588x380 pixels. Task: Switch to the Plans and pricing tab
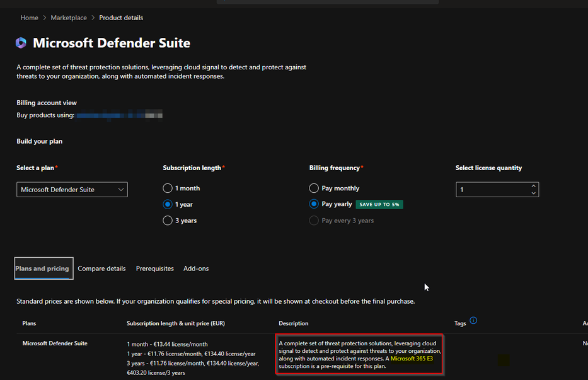(x=43, y=268)
